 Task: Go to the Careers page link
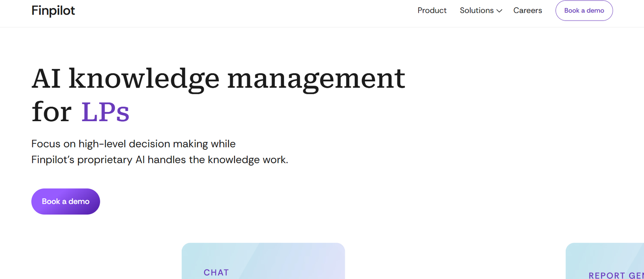[527, 10]
